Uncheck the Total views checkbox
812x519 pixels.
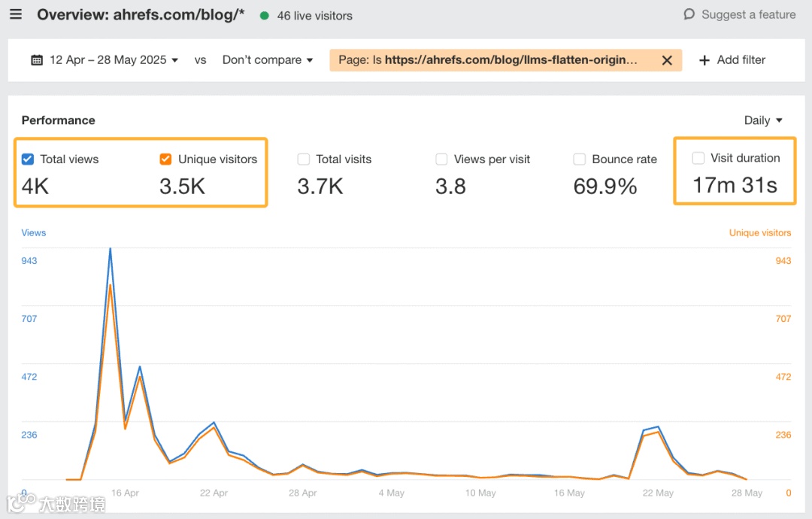coord(28,159)
